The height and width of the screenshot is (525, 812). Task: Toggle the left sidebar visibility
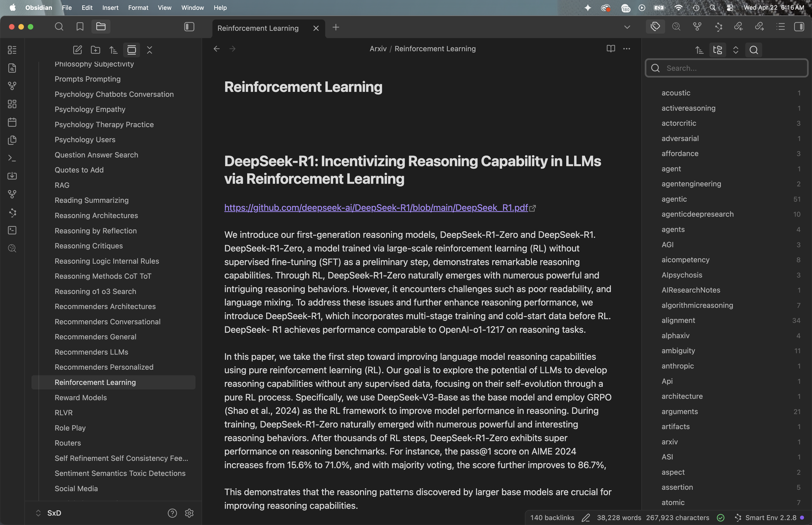[189, 27]
